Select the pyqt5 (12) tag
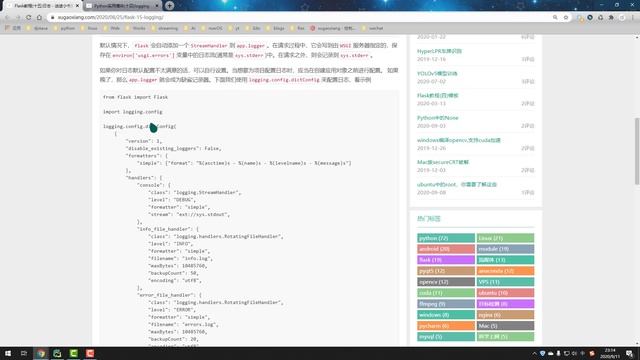 coord(446,271)
